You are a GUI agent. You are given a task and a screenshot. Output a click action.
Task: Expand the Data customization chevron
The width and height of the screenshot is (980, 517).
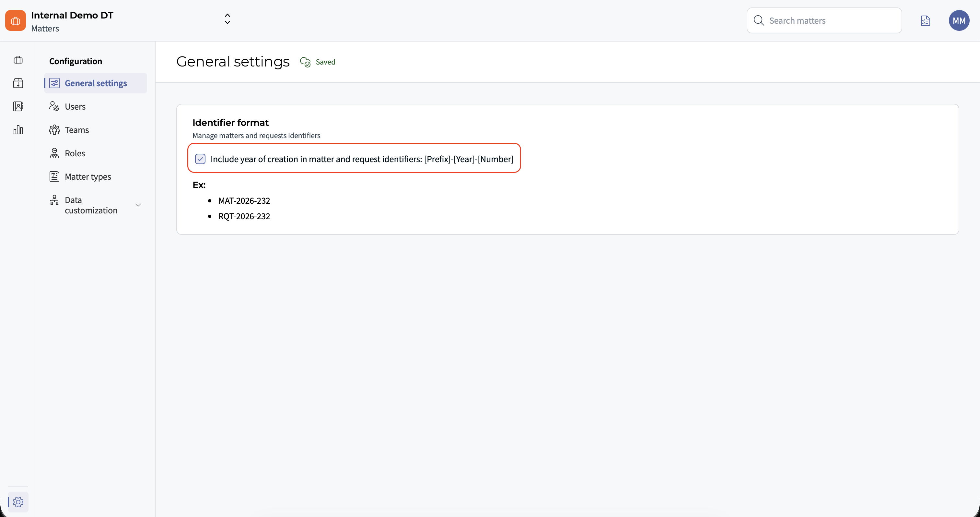pos(138,205)
